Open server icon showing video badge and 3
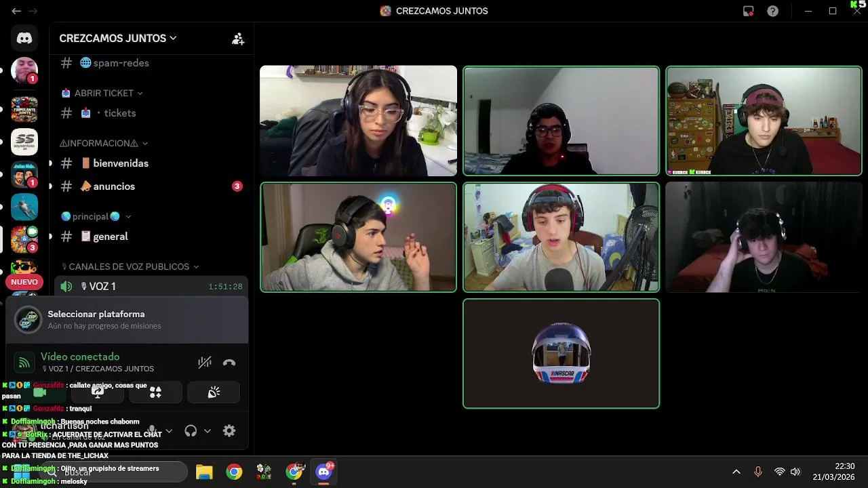The image size is (868, 488). pos(24,239)
